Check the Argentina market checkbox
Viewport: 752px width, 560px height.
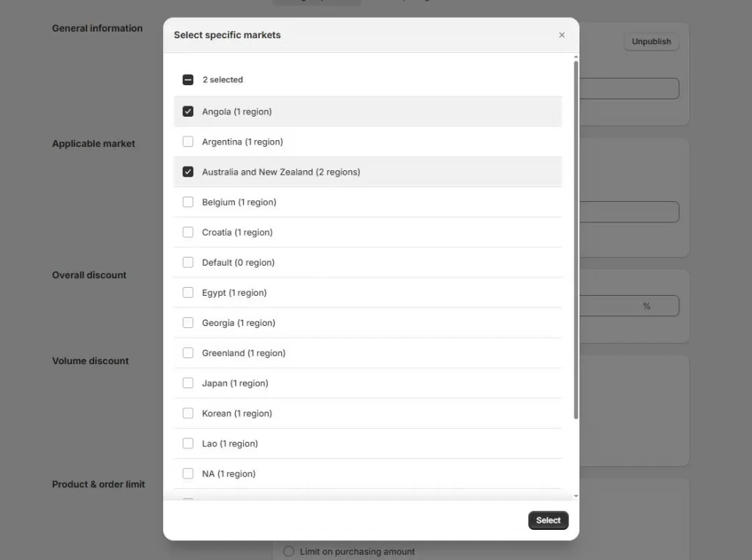[x=188, y=141]
